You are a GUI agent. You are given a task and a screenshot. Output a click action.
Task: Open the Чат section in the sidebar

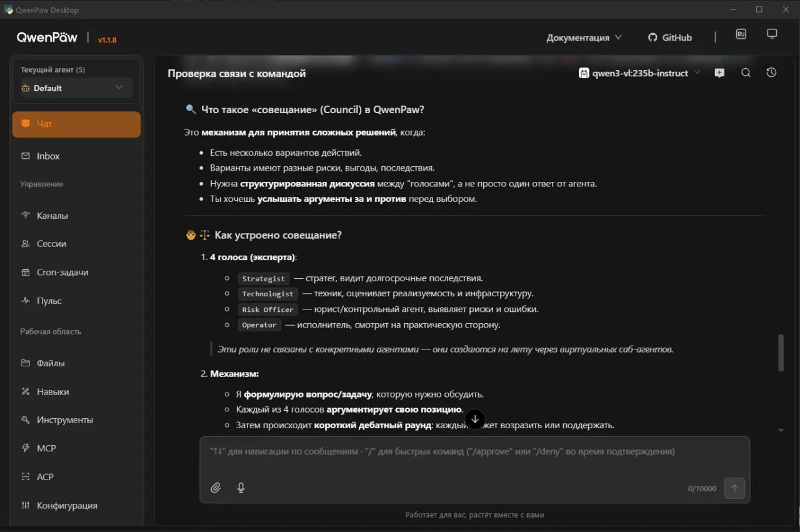[76, 124]
